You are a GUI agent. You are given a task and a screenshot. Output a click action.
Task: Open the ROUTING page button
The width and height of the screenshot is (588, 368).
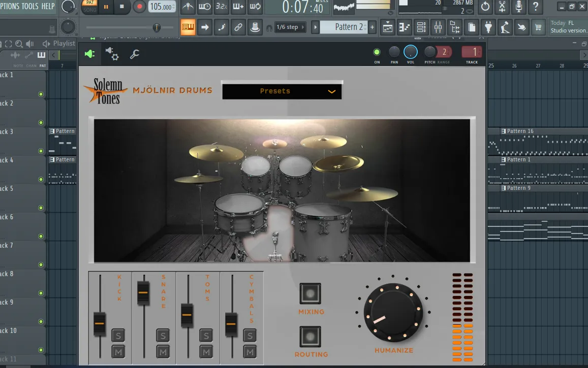click(310, 337)
